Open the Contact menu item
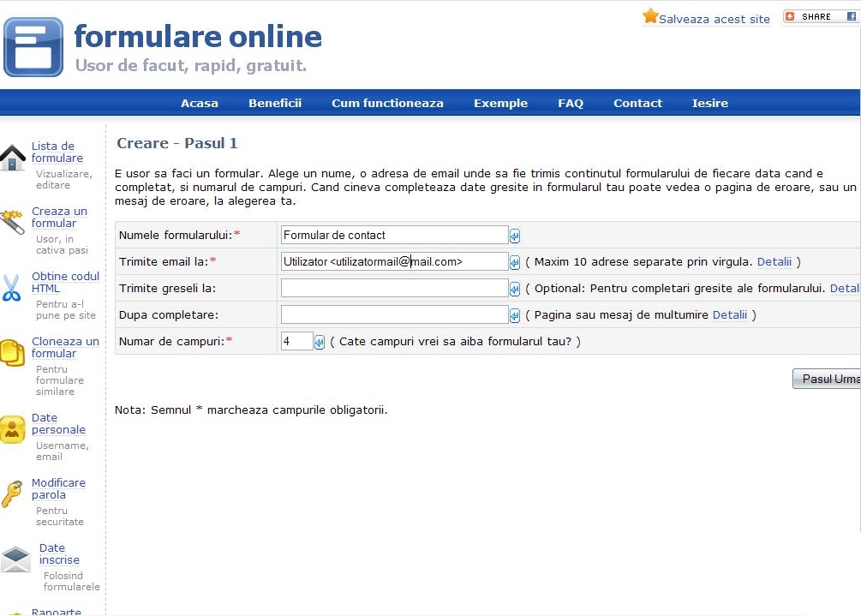 637,103
